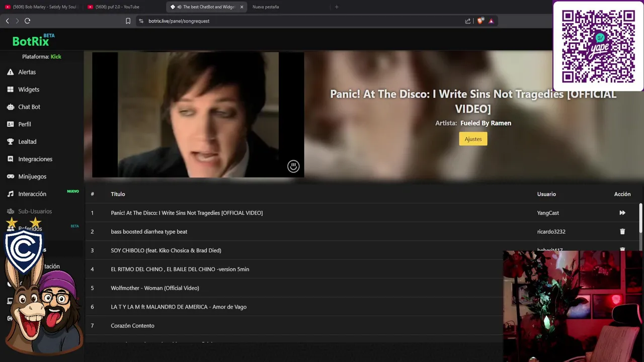
Task: Click the site settings icon by the URL
Action: coord(141,21)
